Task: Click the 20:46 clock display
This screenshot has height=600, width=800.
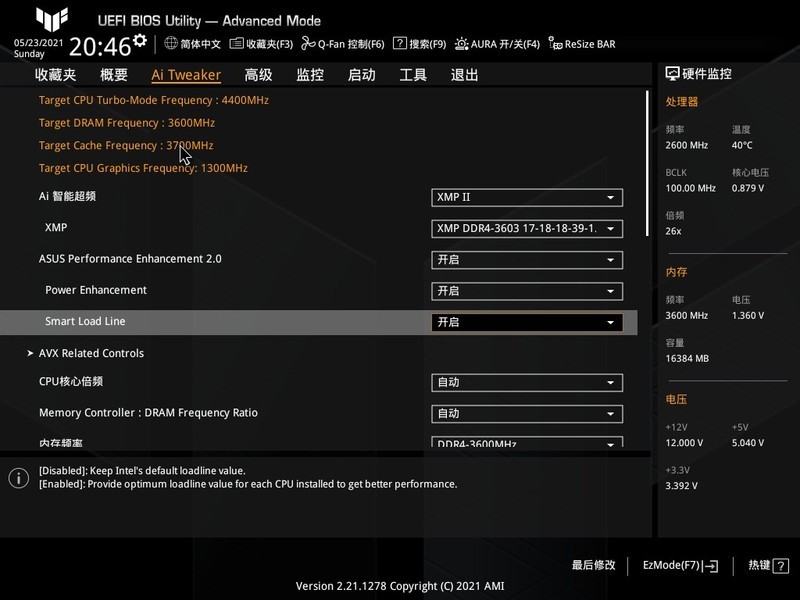Action: 100,47
